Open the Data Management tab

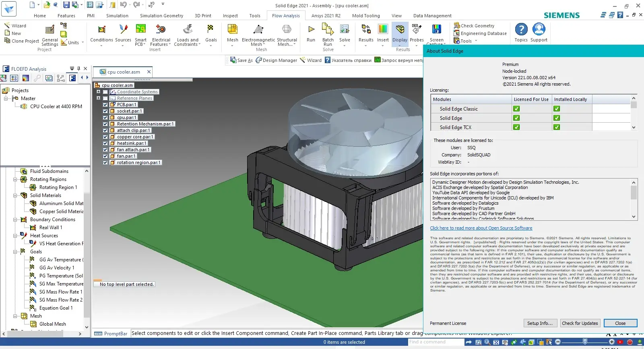[432, 16]
